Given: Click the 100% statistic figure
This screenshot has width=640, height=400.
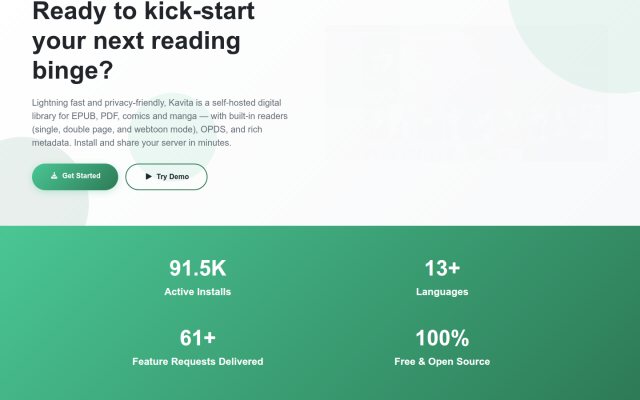Looking at the screenshot, I should (x=442, y=338).
